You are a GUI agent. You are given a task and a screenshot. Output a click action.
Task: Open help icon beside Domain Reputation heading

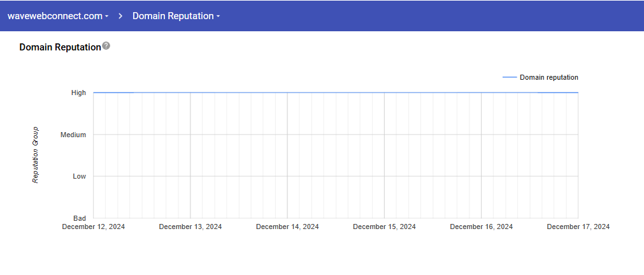coord(106,46)
